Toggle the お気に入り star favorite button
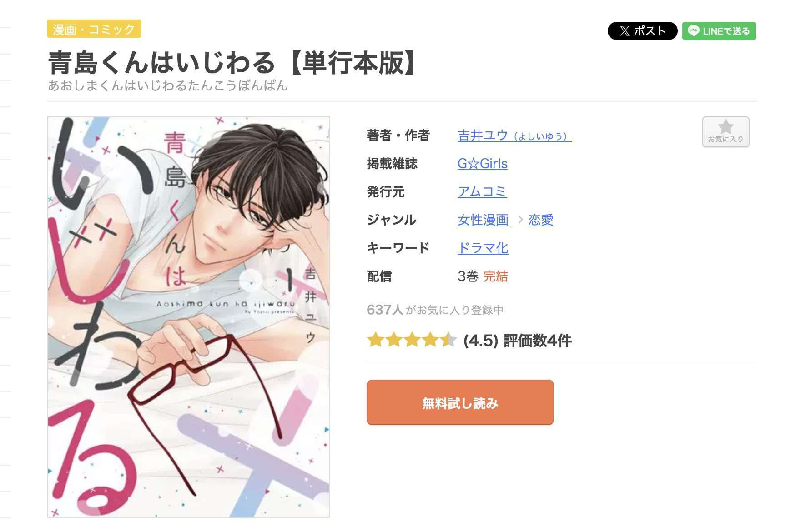This screenshot has width=796, height=532. coord(725,132)
